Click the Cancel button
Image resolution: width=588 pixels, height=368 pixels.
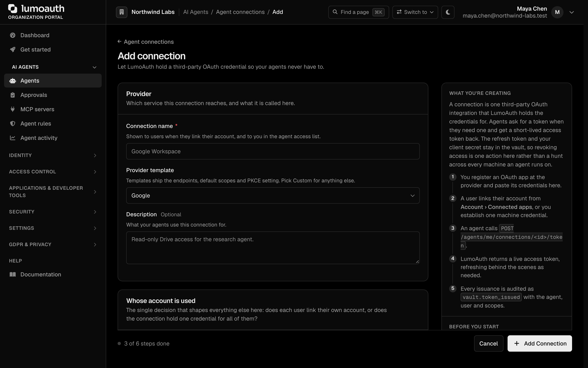488,343
